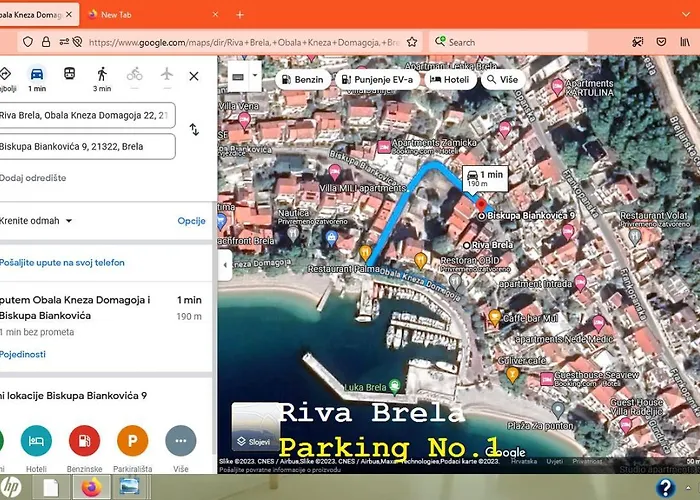Select walking travel mode icon
Screen dimensions: 700x500
[x=102, y=74]
